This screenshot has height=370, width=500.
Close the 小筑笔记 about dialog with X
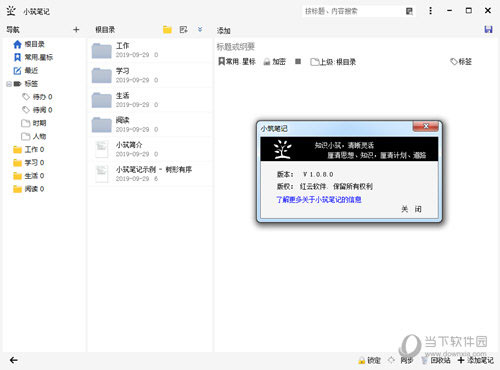[426, 126]
